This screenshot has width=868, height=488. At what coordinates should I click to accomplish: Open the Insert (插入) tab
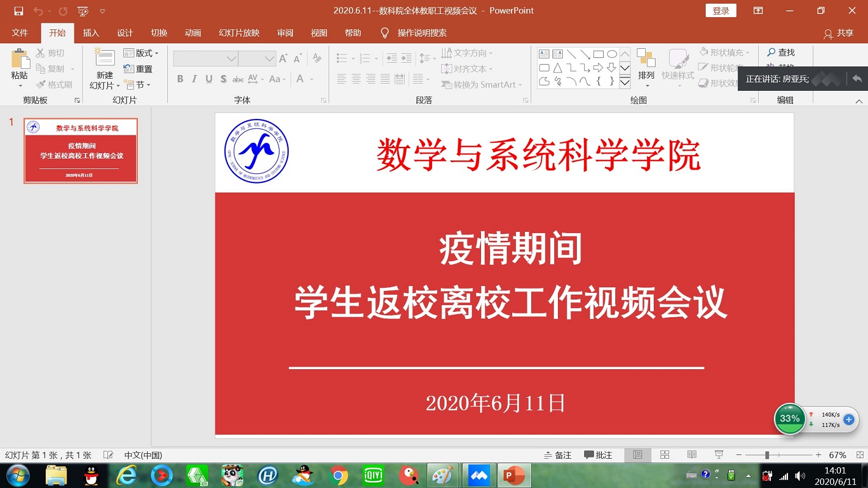pos(91,33)
